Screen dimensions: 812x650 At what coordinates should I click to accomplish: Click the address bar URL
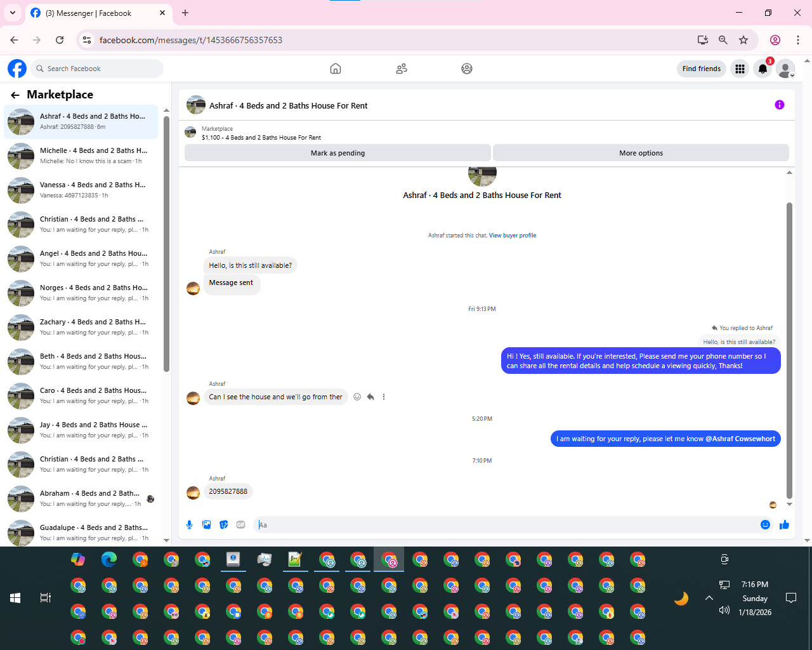(191, 40)
